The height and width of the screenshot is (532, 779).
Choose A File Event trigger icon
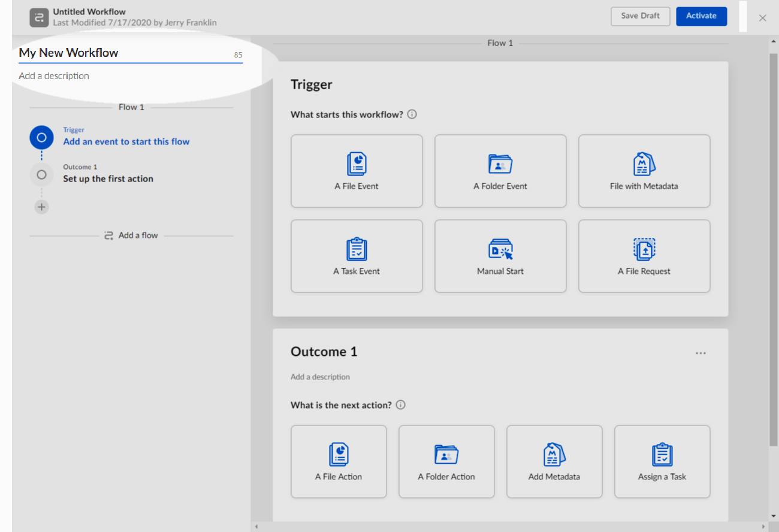(x=357, y=164)
